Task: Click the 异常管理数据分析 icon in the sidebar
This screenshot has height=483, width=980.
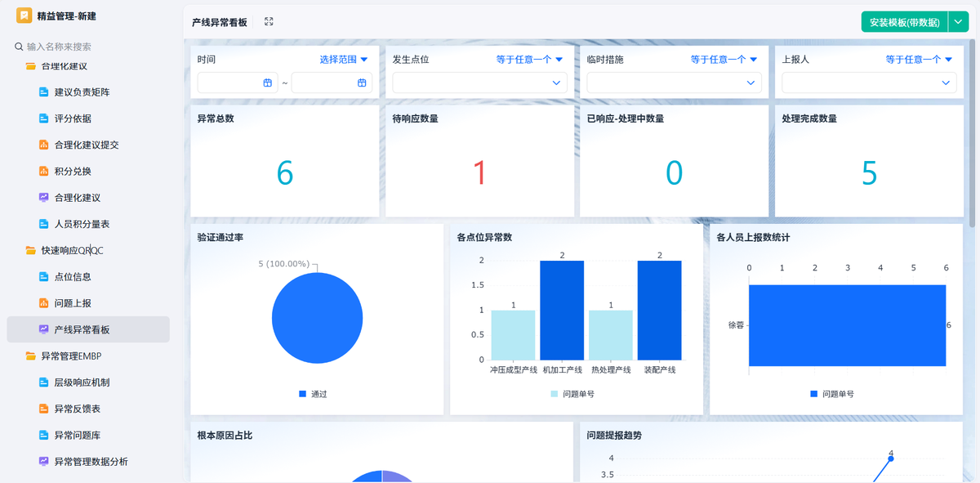Action: pyautogui.click(x=45, y=461)
